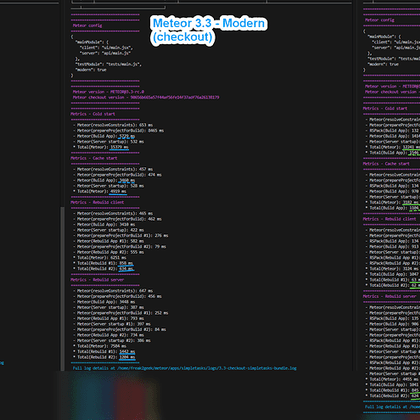Click 'Total(Meteor): 4455 ms' line in right pane
The height and width of the screenshot is (420, 420).
392,379
